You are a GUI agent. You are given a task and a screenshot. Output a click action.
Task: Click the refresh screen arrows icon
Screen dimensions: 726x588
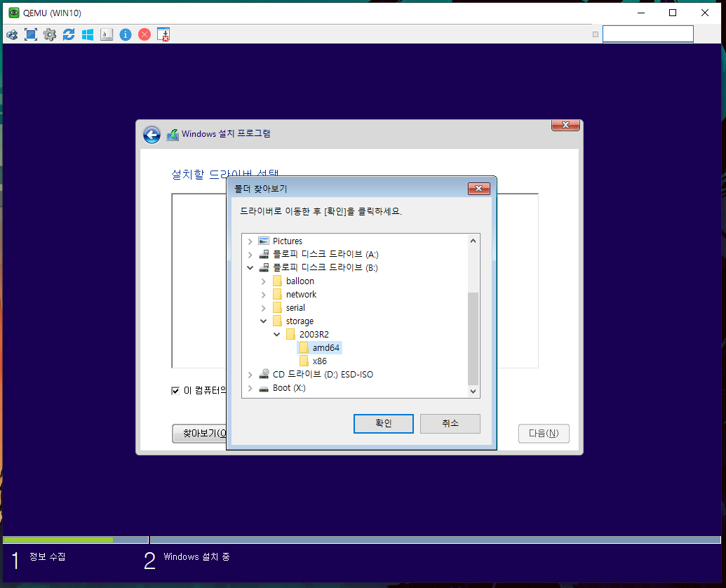click(69, 34)
